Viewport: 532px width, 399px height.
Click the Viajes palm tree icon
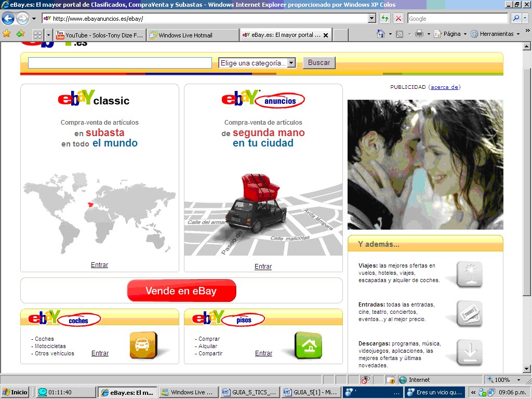(470, 274)
